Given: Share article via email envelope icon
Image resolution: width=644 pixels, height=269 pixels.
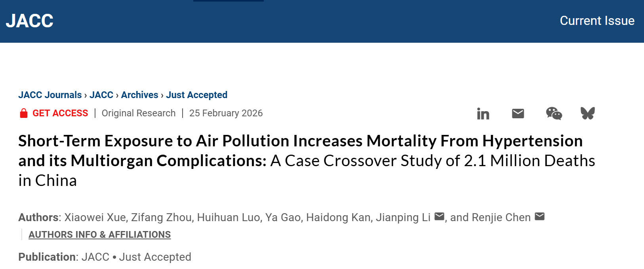Looking at the screenshot, I should [x=518, y=114].
